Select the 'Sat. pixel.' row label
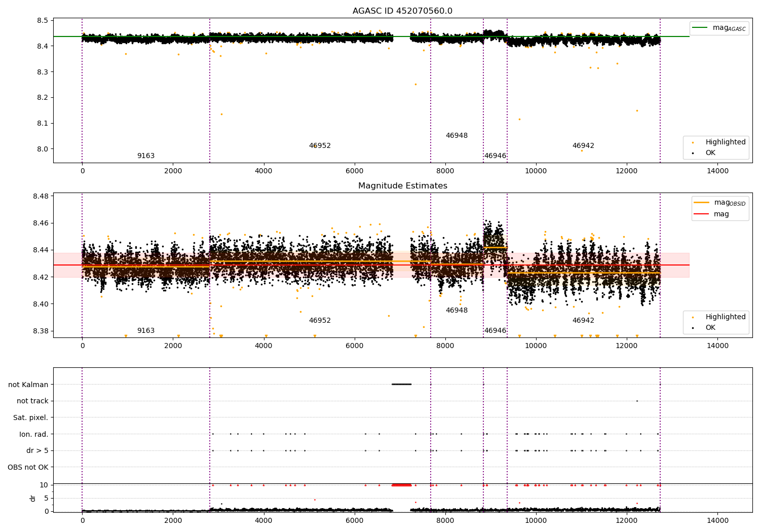 point(31,417)
